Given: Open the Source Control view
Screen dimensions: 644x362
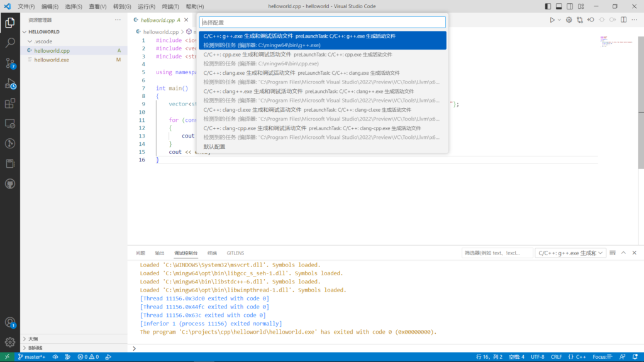Looking at the screenshot, I should (x=10, y=63).
